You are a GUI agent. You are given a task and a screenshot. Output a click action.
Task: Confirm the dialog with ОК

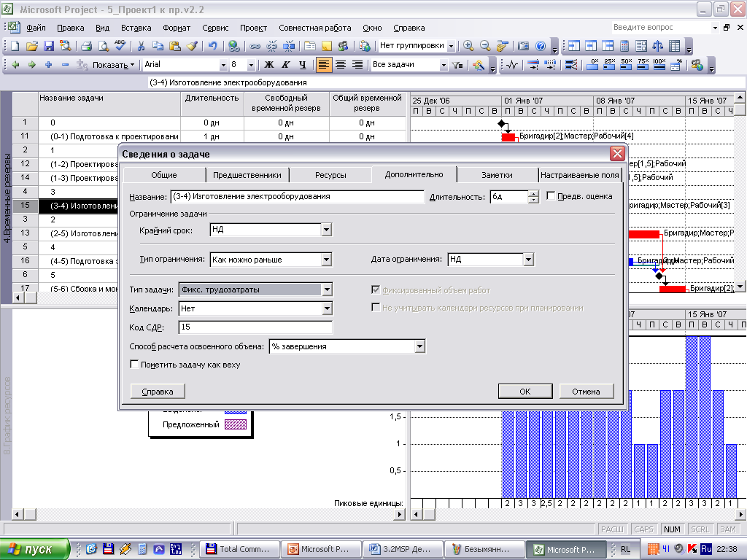525,392
